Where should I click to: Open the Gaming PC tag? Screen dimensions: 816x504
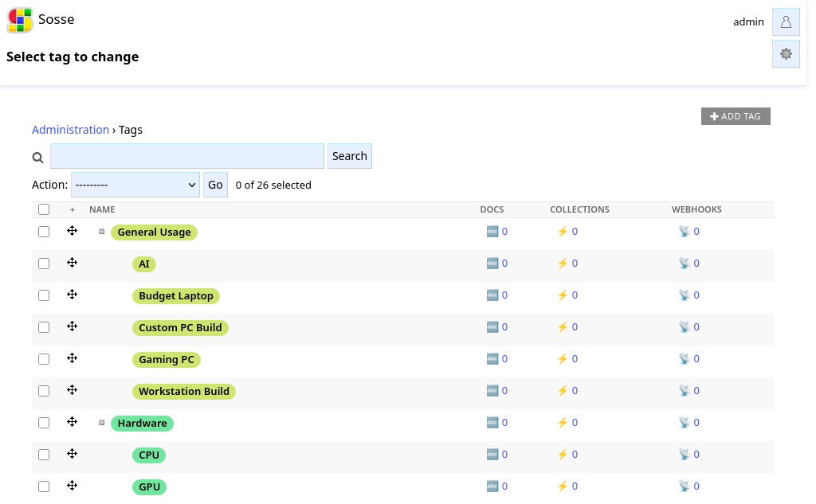pos(166,359)
